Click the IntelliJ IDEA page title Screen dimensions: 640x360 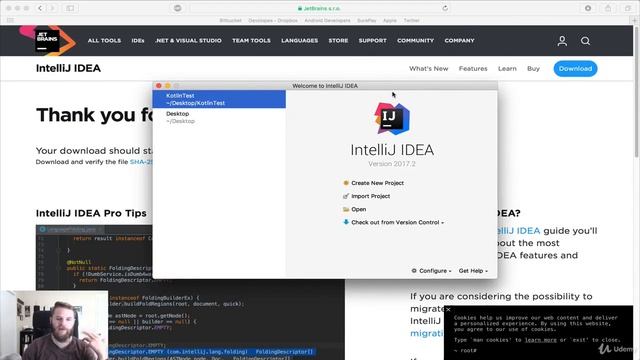pyautogui.click(x=68, y=68)
